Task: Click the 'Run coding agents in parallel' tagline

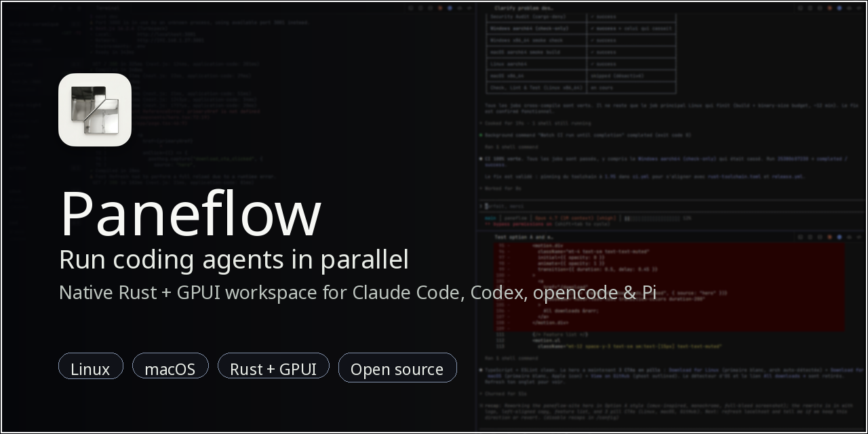Action: pos(234,260)
